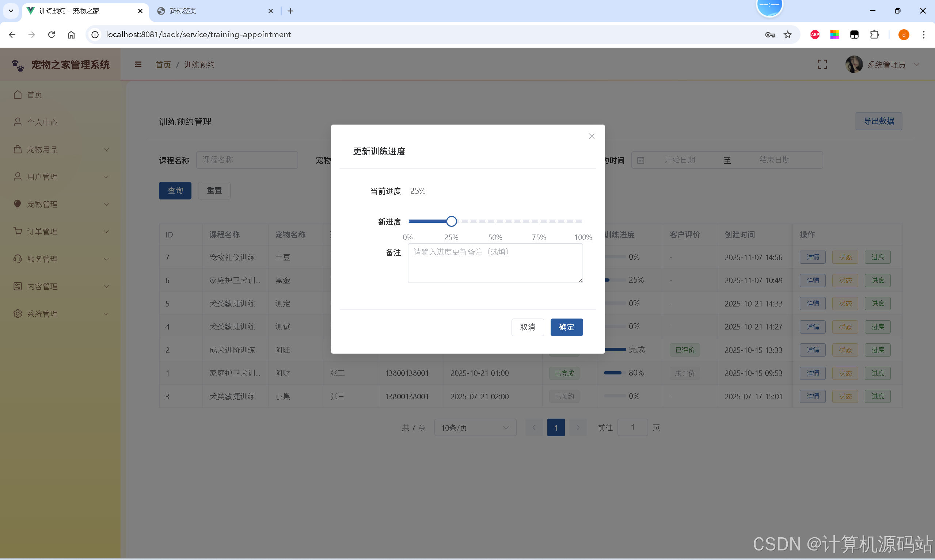Screen dimensions: 935x560
Task: Click the 未评价 tag
Action: pyautogui.click(x=684, y=373)
